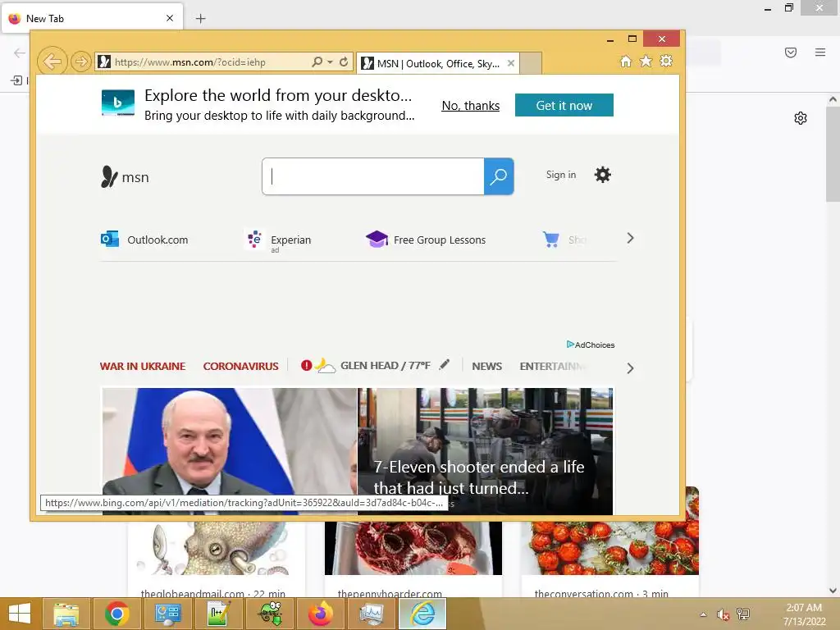Screen dimensions: 840x630
Task: Edit weather location with pencil icon
Action: click(444, 365)
